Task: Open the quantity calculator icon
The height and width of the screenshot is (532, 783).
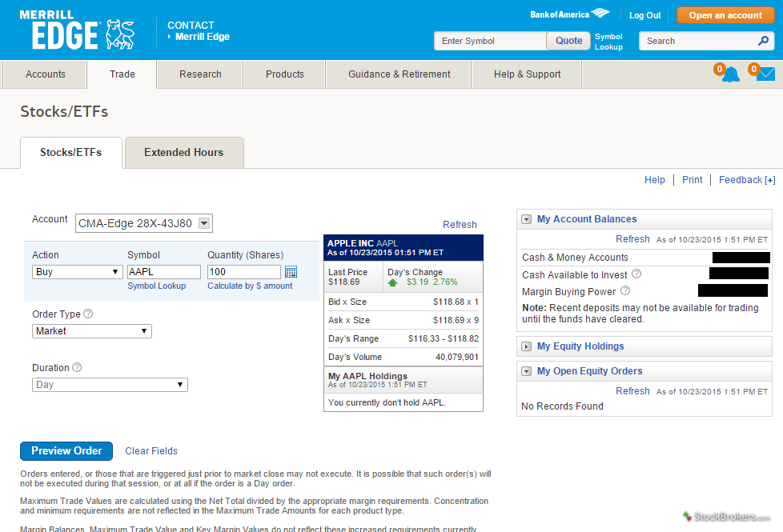Action: pyautogui.click(x=291, y=272)
